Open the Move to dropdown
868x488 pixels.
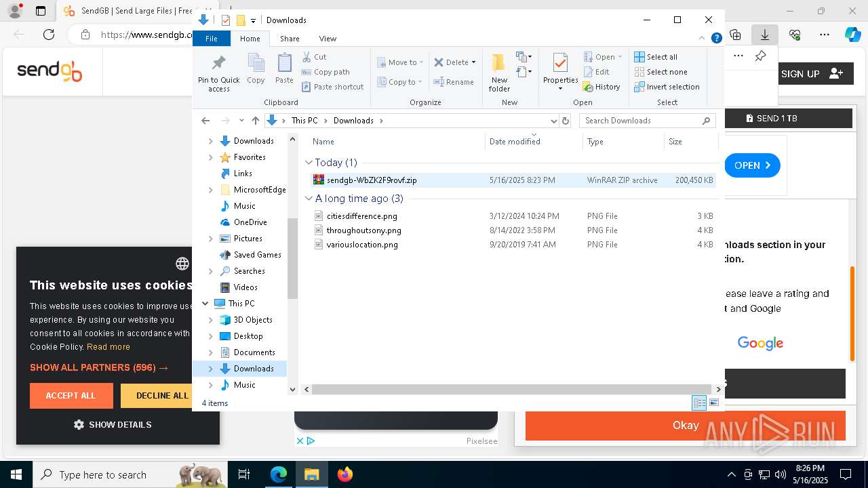click(400, 62)
